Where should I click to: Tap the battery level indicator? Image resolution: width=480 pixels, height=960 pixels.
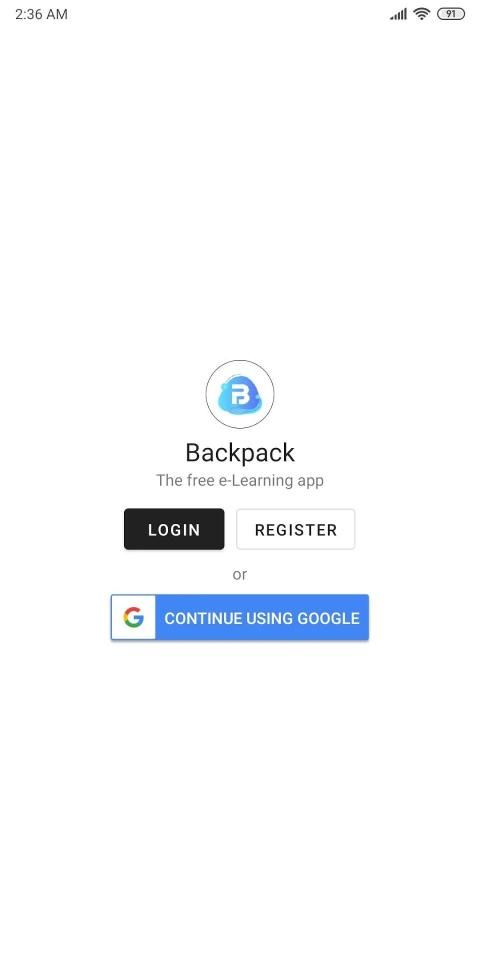tap(451, 14)
